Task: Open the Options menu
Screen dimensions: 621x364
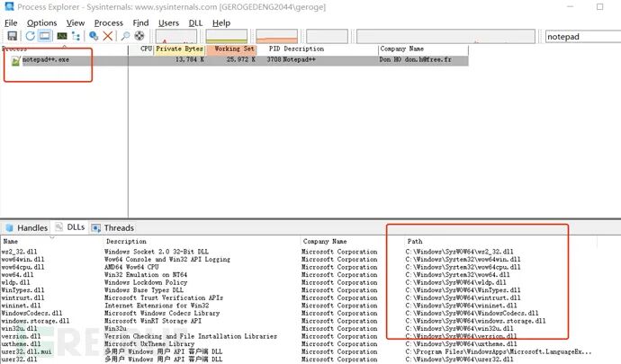Action: (x=42, y=23)
